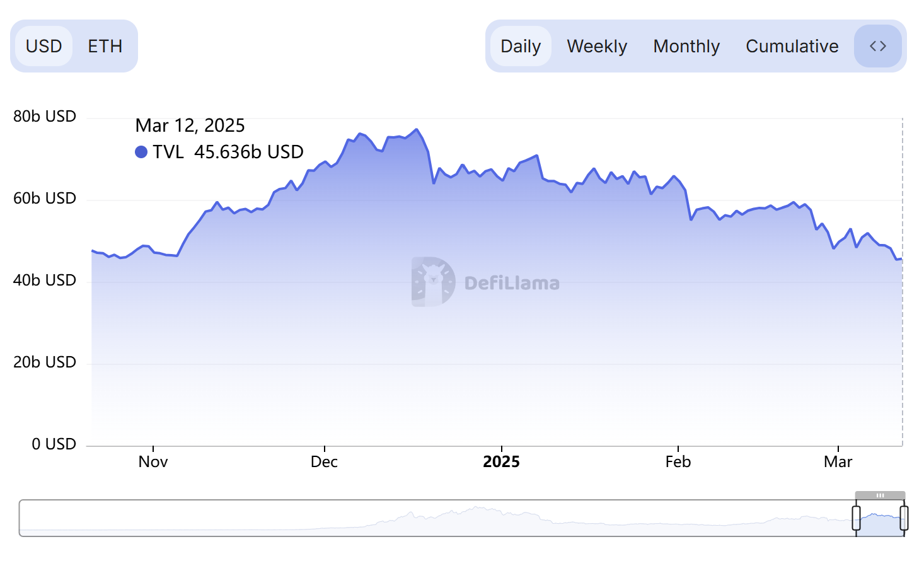Click the 2025 label on the time axis

click(501, 462)
